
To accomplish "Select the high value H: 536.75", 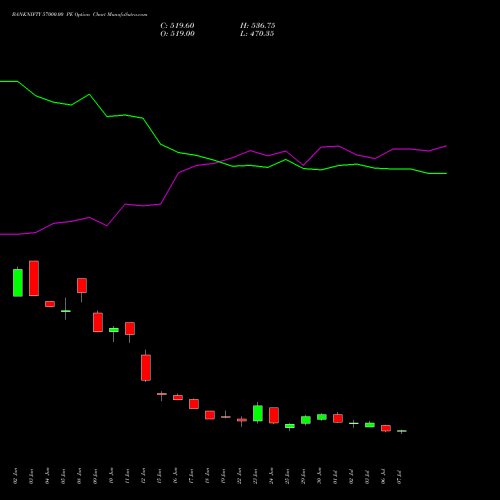I will [258, 26].
